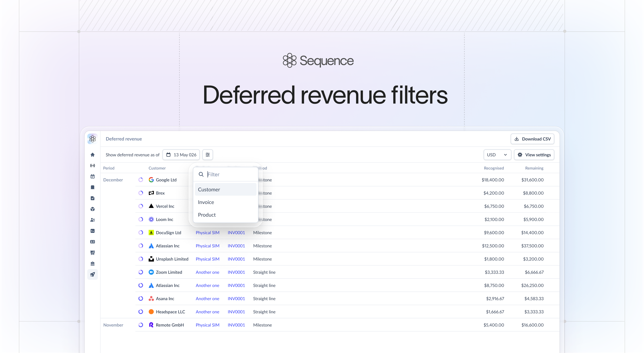Open the checkmark document sidebar icon

[92, 198]
